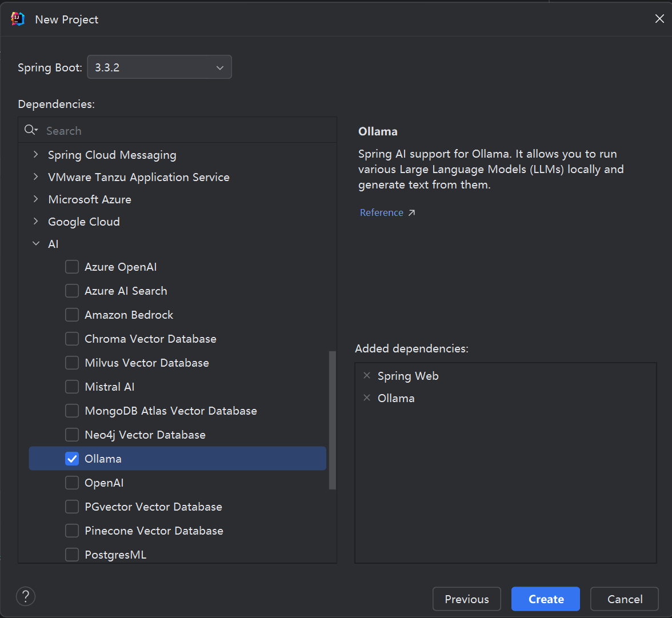The height and width of the screenshot is (618, 672).
Task: Expand the Microsoft Azure category
Action: 37,199
